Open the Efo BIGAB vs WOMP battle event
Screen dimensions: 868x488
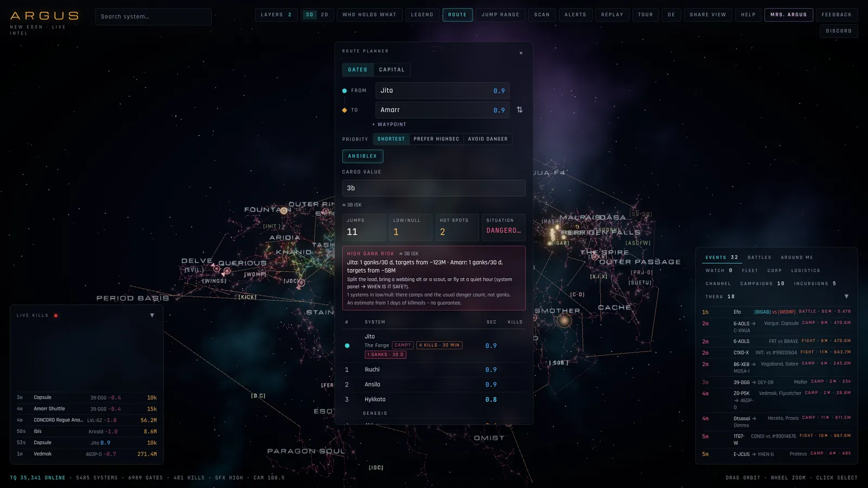(x=776, y=312)
